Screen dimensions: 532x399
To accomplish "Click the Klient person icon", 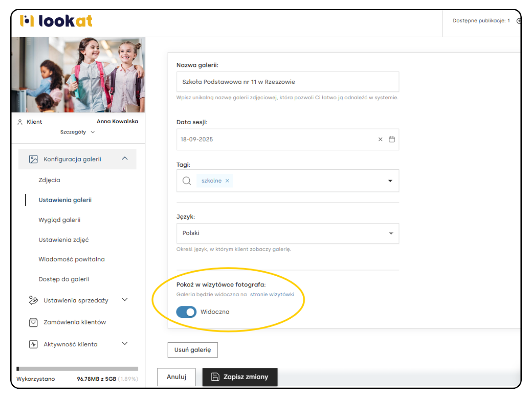I will 20,122.
